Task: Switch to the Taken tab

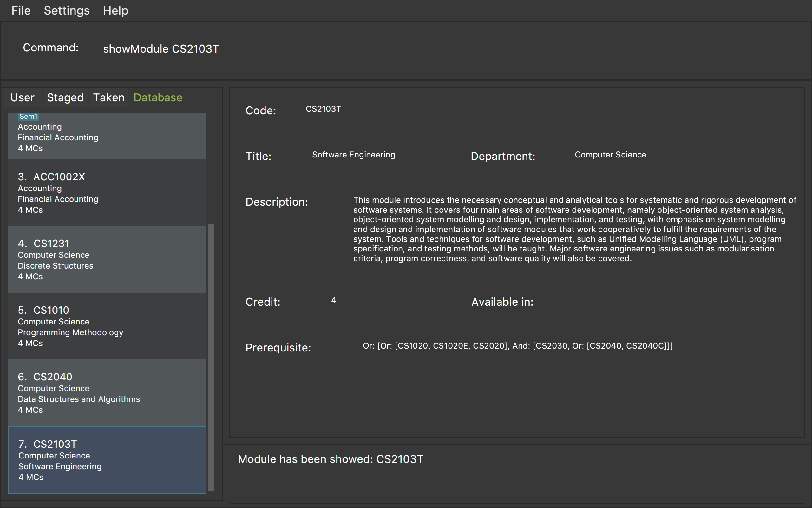Action: pos(109,97)
